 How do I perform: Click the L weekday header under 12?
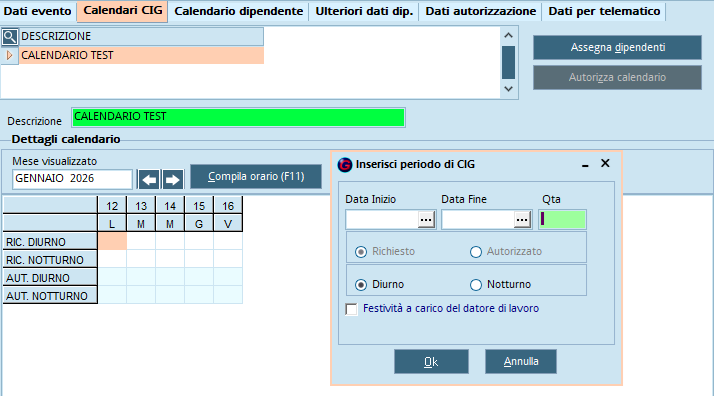(112, 224)
